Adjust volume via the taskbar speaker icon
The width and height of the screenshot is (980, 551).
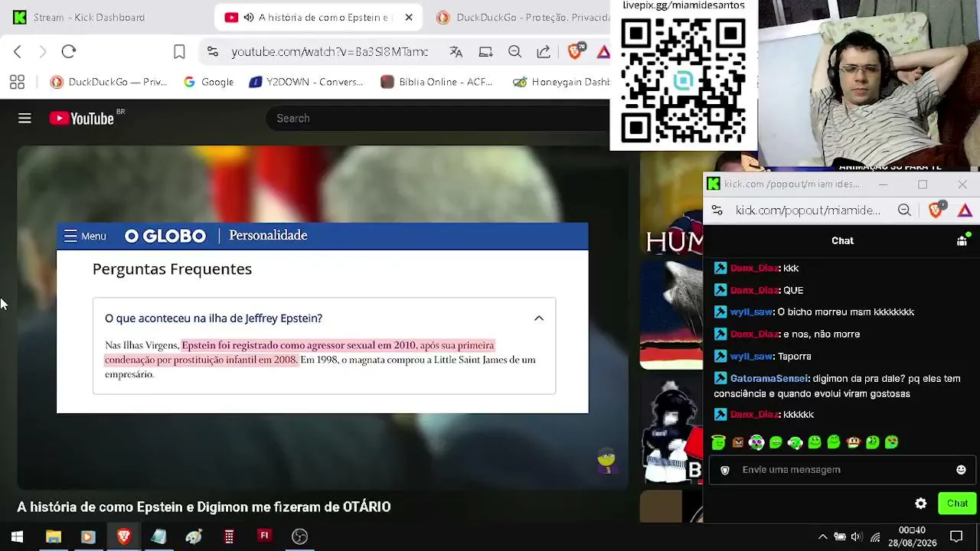click(x=856, y=536)
